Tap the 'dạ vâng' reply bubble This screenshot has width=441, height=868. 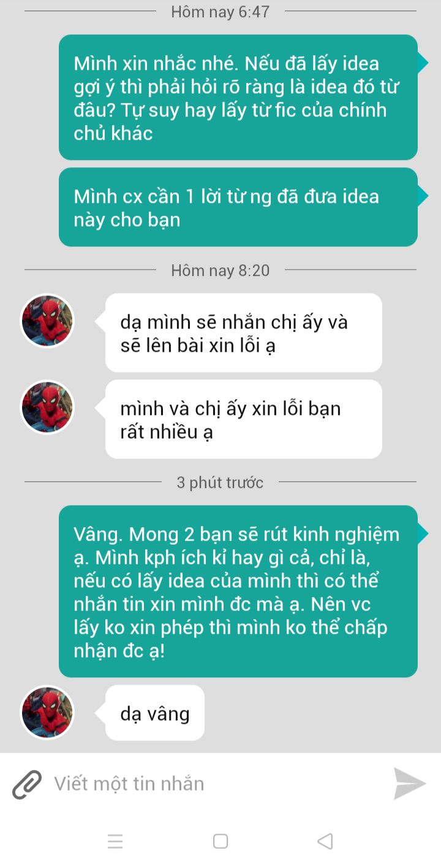click(x=155, y=713)
